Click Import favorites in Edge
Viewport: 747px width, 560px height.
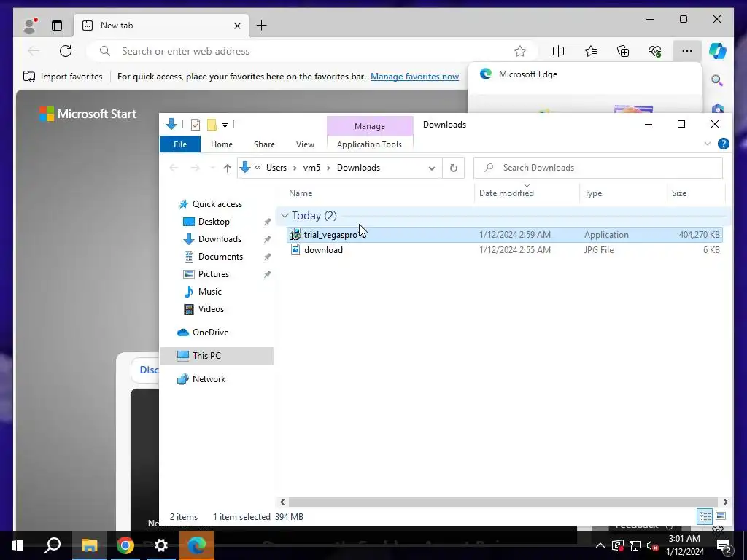coord(63,76)
